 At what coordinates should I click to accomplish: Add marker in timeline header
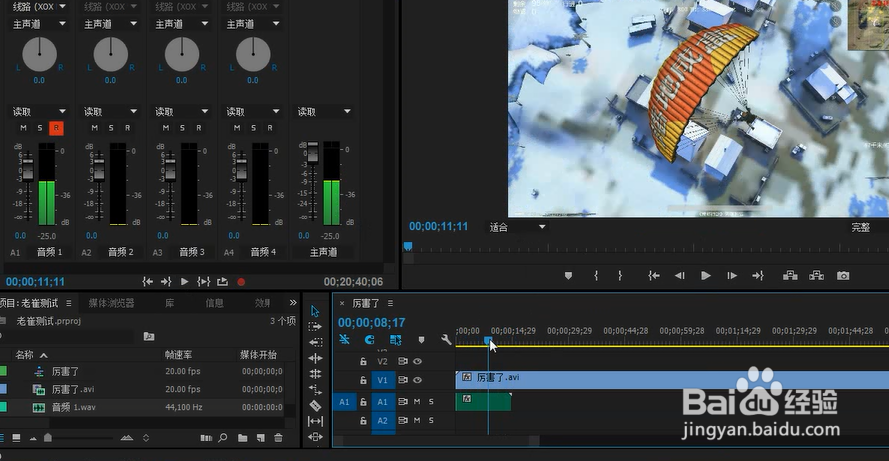[421, 340]
